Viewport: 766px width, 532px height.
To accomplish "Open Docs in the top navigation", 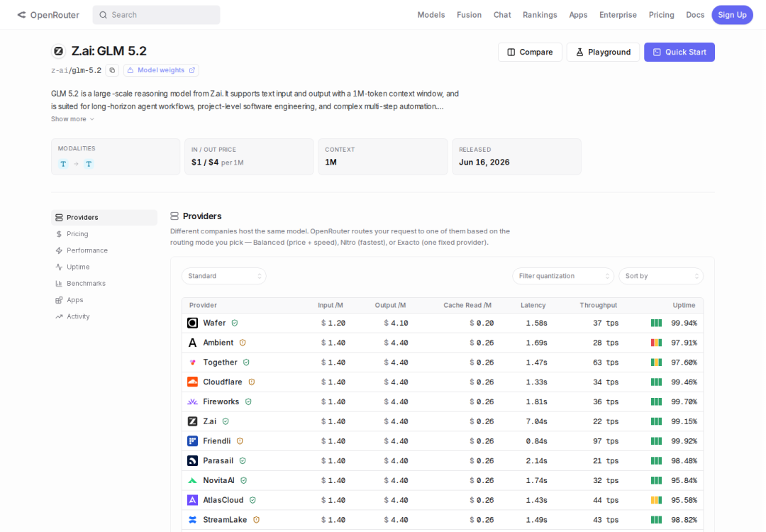I will point(695,15).
